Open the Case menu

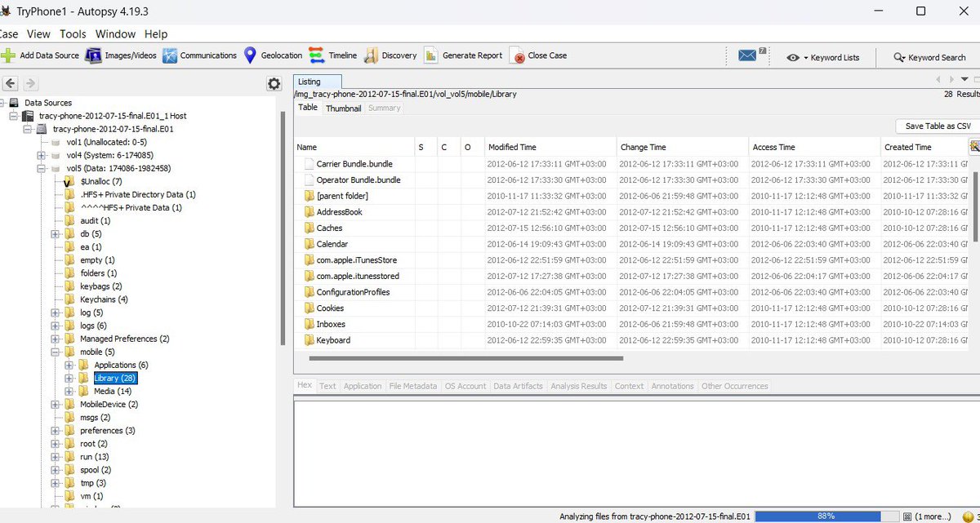8,34
